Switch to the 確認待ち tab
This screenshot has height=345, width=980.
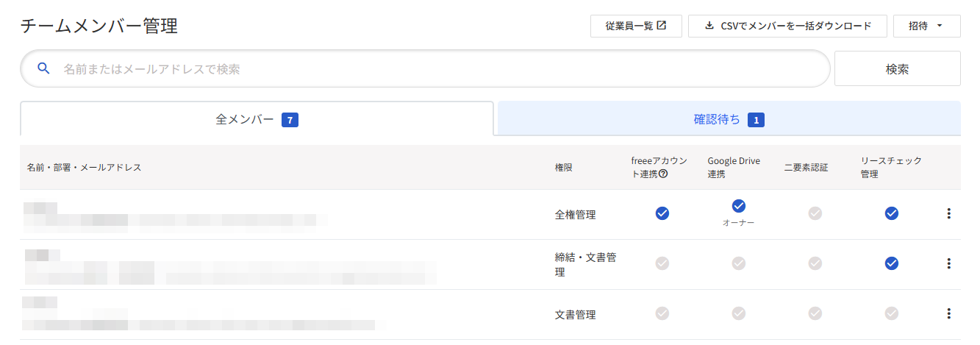click(729, 118)
